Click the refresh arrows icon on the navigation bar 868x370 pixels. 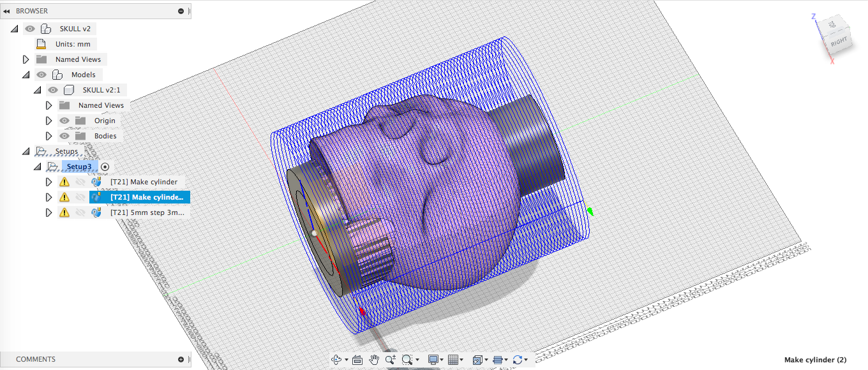pos(518,359)
